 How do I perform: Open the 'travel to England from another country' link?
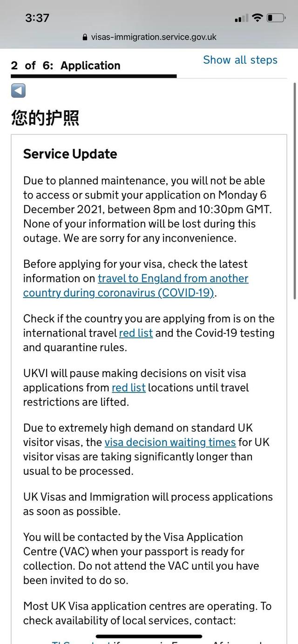(x=172, y=278)
